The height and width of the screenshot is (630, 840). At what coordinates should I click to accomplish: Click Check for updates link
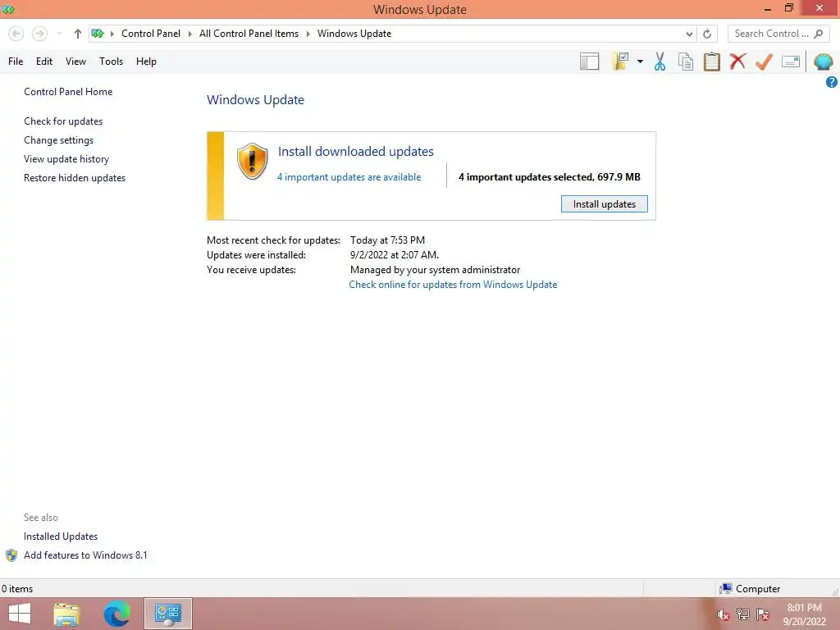pyautogui.click(x=63, y=121)
